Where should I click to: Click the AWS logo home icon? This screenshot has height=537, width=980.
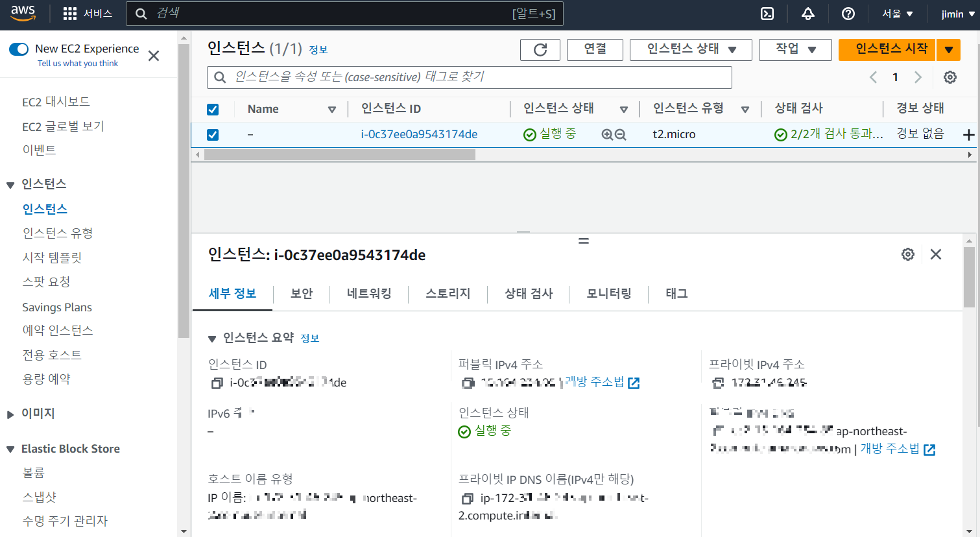click(x=23, y=14)
